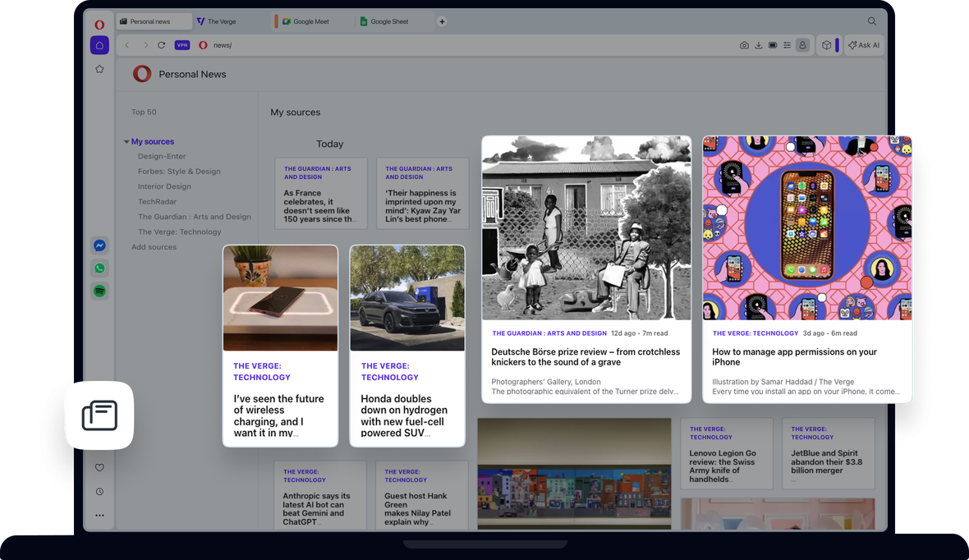Toggle the VPN badge in address bar

[182, 45]
